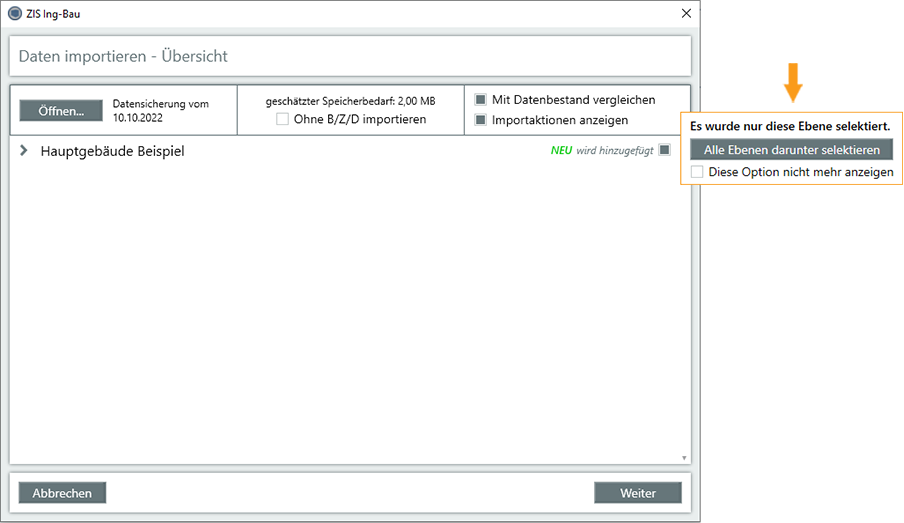The height and width of the screenshot is (523, 904).
Task: Click the green NEU status label
Action: pyautogui.click(x=561, y=150)
